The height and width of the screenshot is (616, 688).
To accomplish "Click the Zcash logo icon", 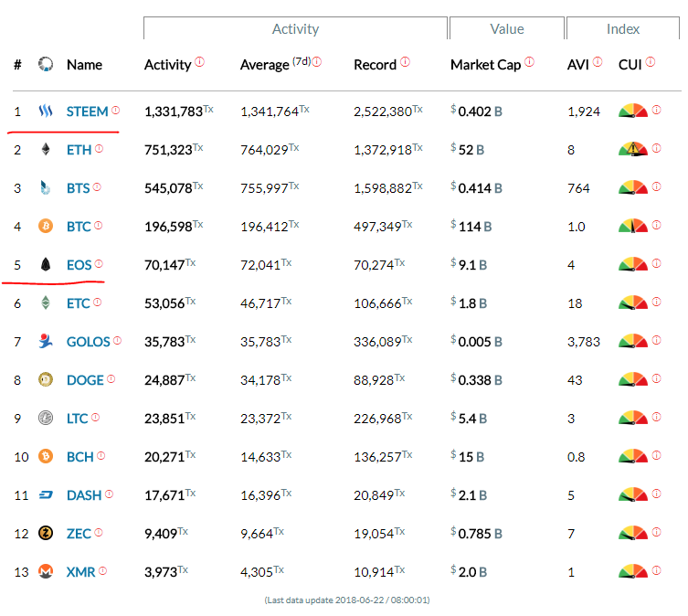I will (x=46, y=533).
